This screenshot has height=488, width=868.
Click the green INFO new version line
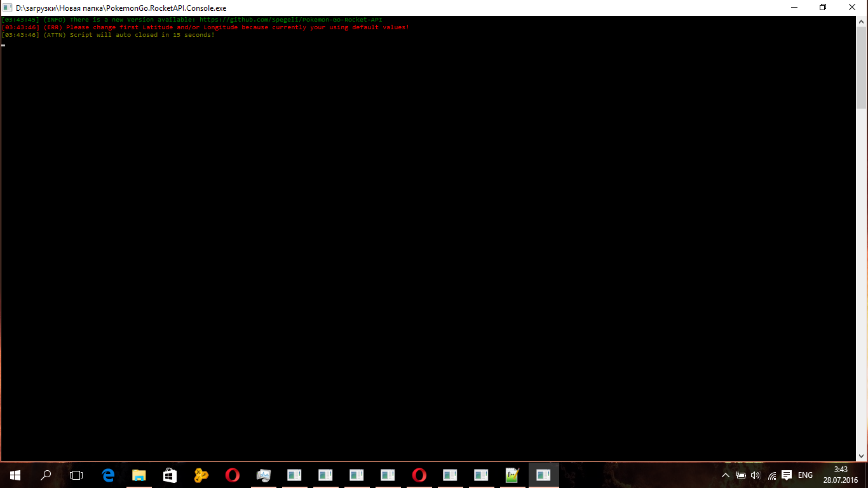(192, 20)
